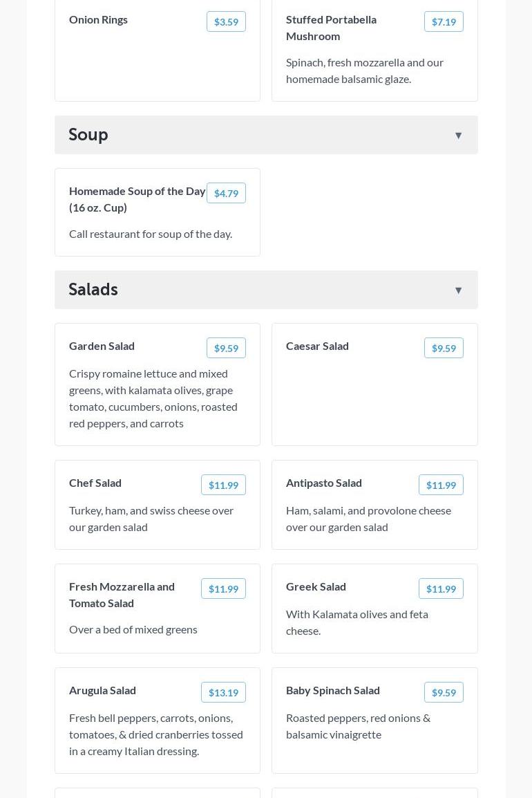The image size is (532, 798).
Task: Click the Homemade Soup $4.79 price button
Action: (226, 193)
